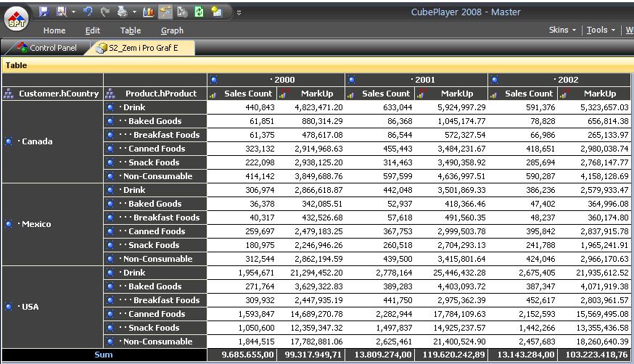Click blue icon beside Canada Non-Consumable
The height and width of the screenshot is (364, 634).
(110, 176)
